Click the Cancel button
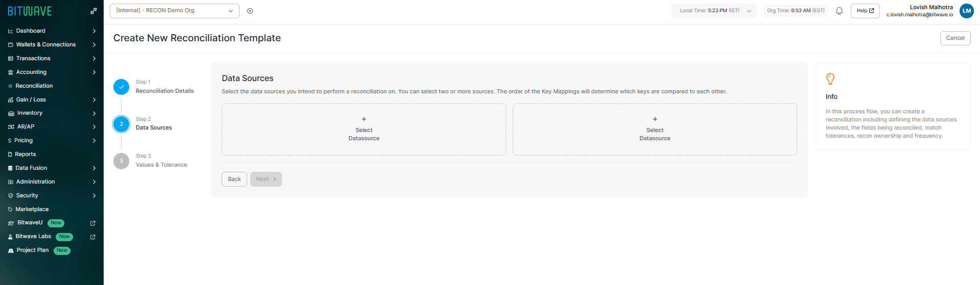Screen dimensions: 980x285 click(955, 38)
